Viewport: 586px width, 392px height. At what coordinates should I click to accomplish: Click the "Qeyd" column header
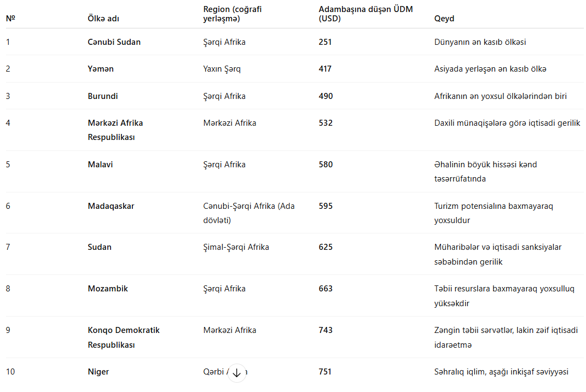444,19
